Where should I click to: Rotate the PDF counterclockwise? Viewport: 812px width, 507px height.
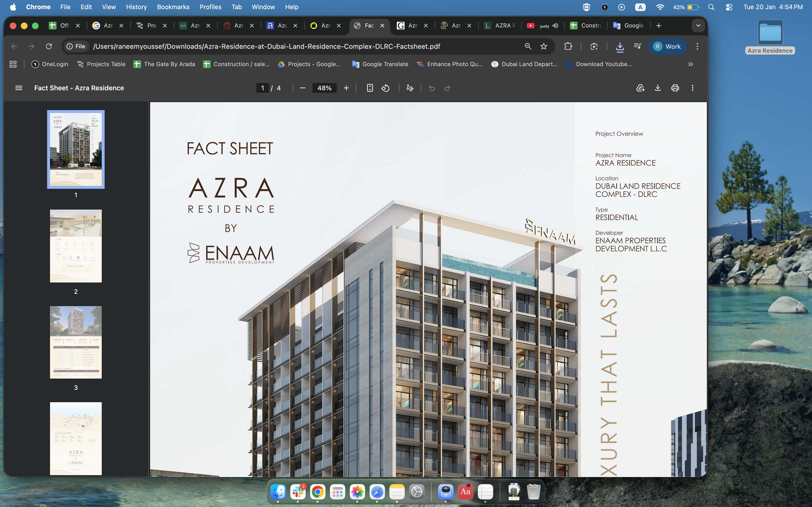point(385,88)
